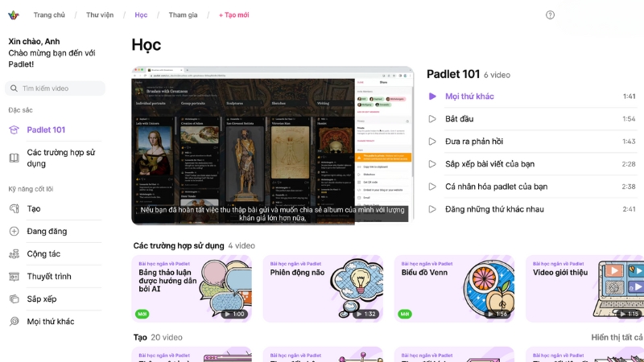Open Cộng tác category in sidebar
Screen dimensions: 644x362
click(x=43, y=253)
